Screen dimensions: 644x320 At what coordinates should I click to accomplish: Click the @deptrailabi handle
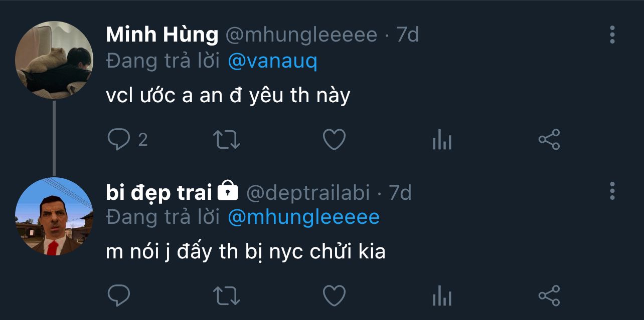coord(308,193)
